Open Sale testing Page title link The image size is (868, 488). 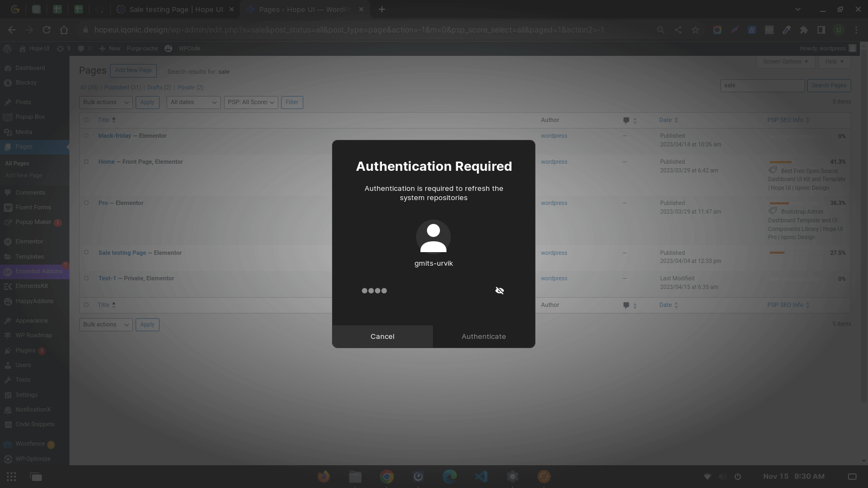pos(122,253)
